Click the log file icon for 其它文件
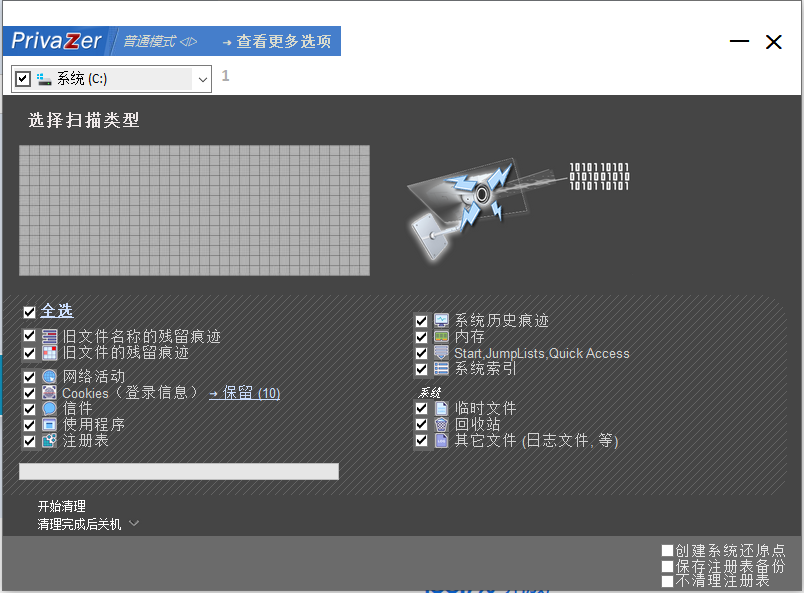This screenshot has width=804, height=593. [441, 440]
